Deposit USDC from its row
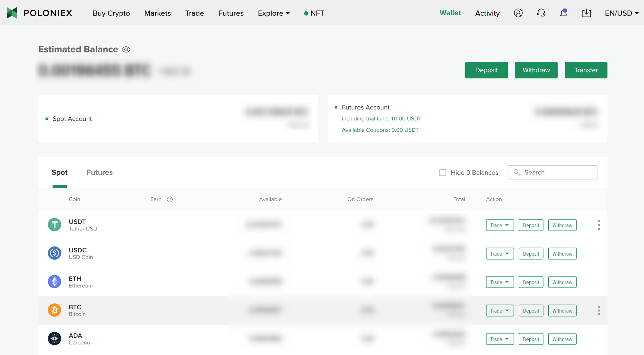 (531, 253)
